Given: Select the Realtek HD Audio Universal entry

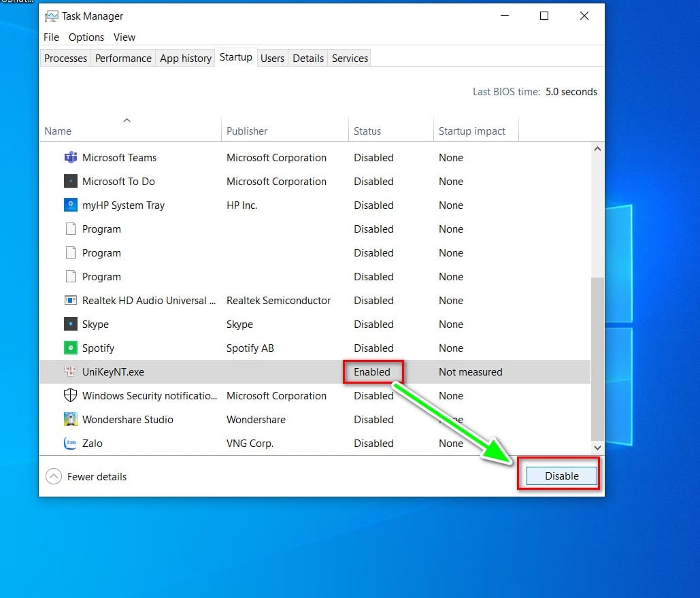Looking at the screenshot, I should click(149, 300).
